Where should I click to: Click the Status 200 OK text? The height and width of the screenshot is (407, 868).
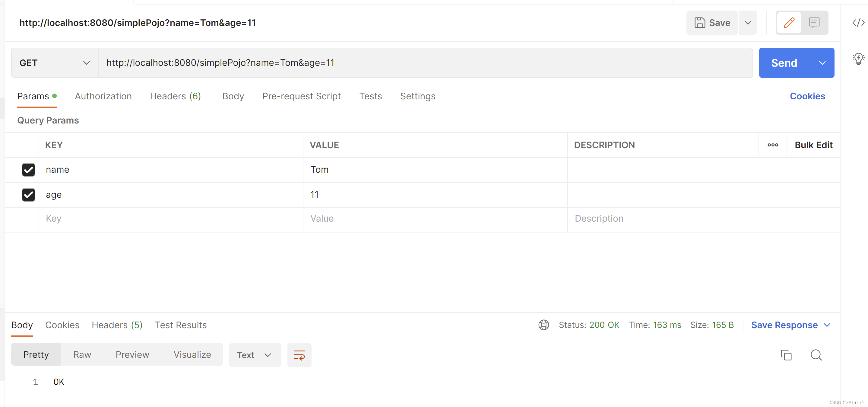[589, 325]
